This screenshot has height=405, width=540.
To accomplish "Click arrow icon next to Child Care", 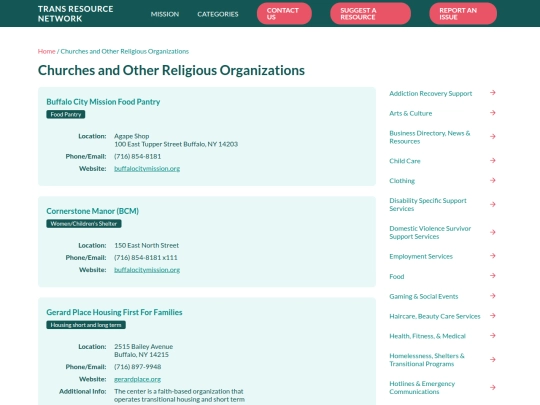I will [x=493, y=160].
